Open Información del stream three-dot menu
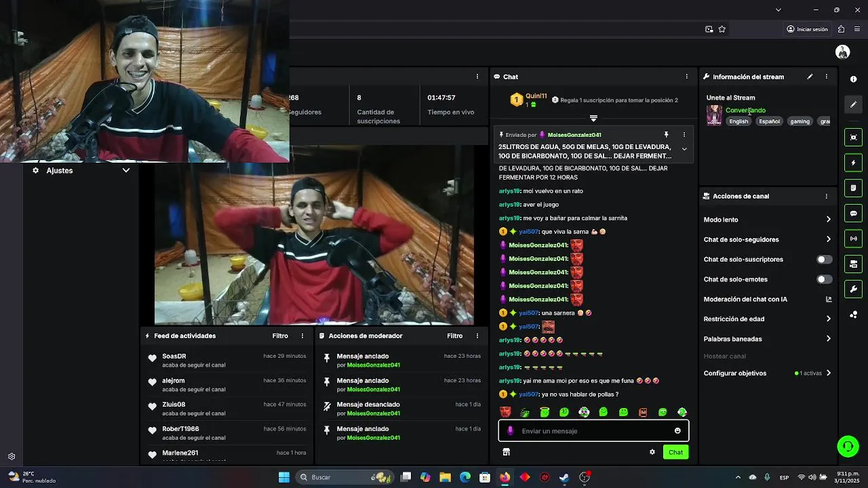 coord(826,77)
